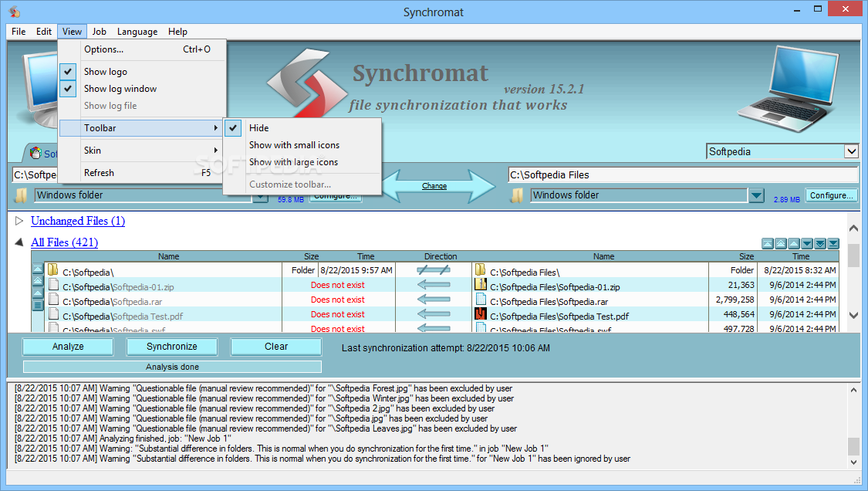The image size is (868, 491).
Task: Click left-arrow direction icon for Softpedia-01.zip row
Action: pyautogui.click(x=434, y=285)
